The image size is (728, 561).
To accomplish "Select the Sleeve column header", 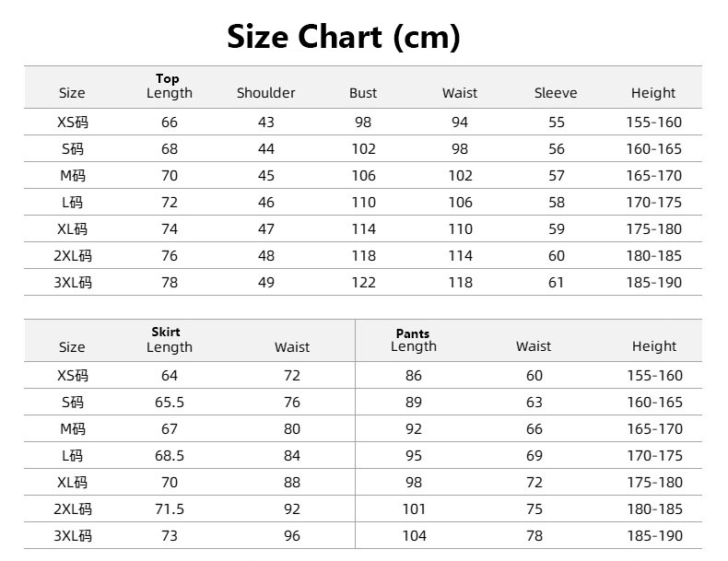I will click(556, 93).
